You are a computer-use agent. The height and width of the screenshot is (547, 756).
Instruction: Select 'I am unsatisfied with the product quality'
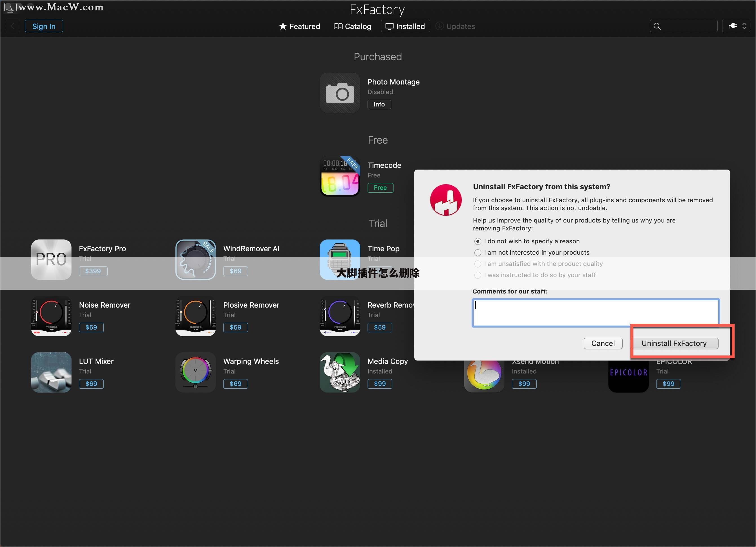pyautogui.click(x=478, y=264)
